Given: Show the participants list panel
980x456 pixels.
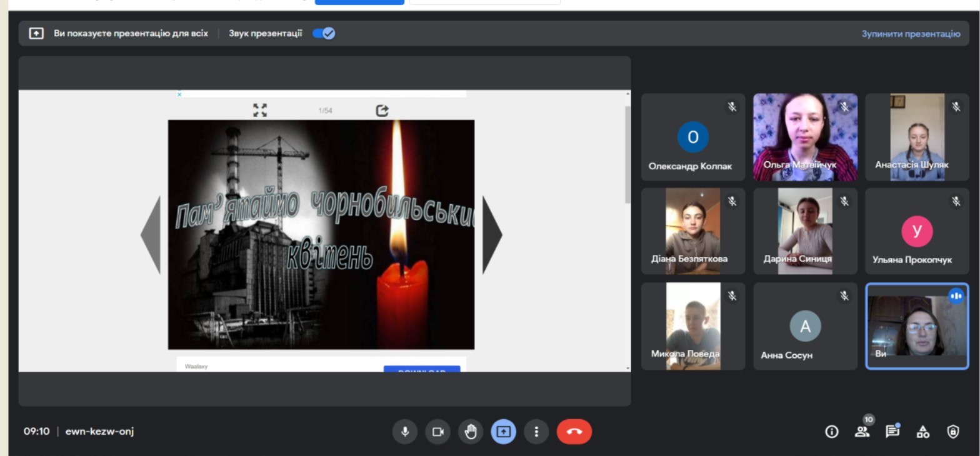Looking at the screenshot, I should tap(862, 432).
